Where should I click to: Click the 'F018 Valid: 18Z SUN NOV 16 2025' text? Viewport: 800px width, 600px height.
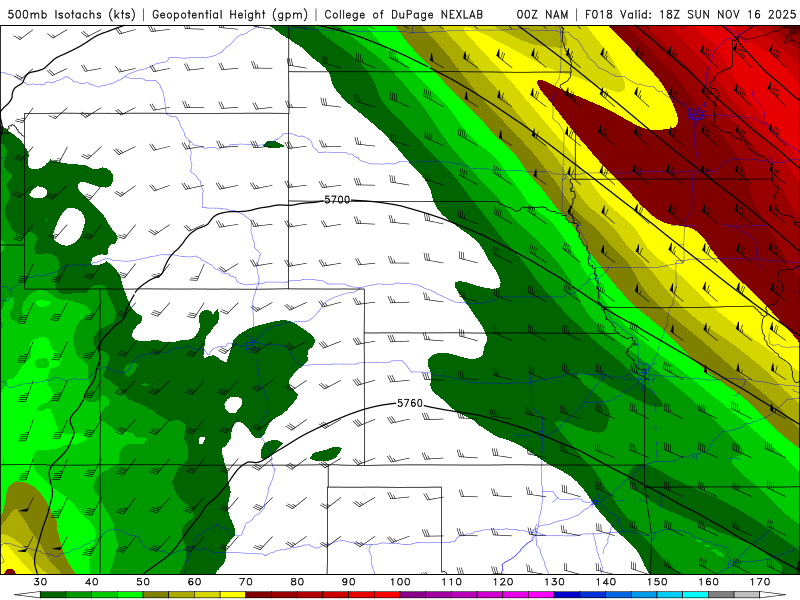point(690,14)
